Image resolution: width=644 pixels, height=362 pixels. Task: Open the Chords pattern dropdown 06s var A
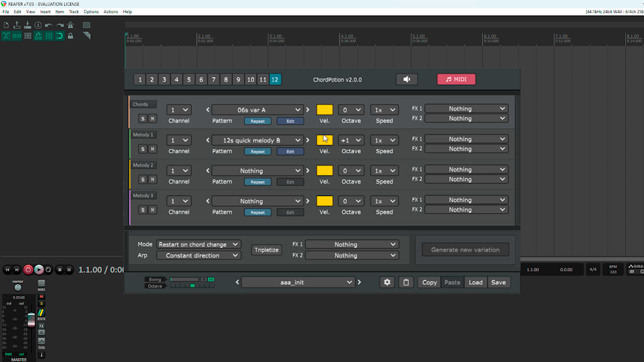point(257,110)
